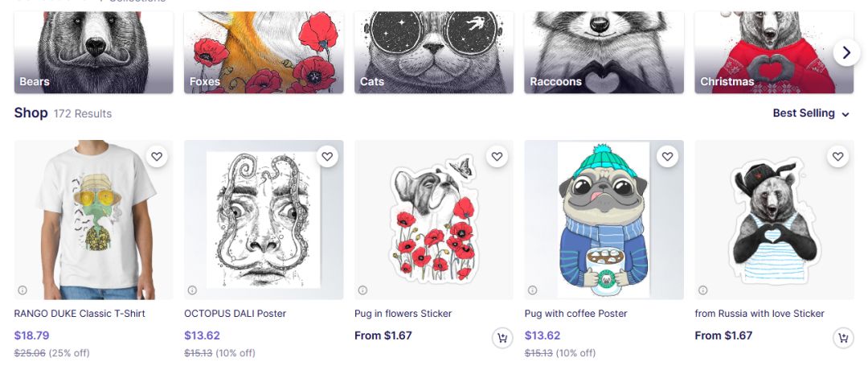Open the Raccoons collection
This screenshot has width=868, height=366.
tap(604, 52)
